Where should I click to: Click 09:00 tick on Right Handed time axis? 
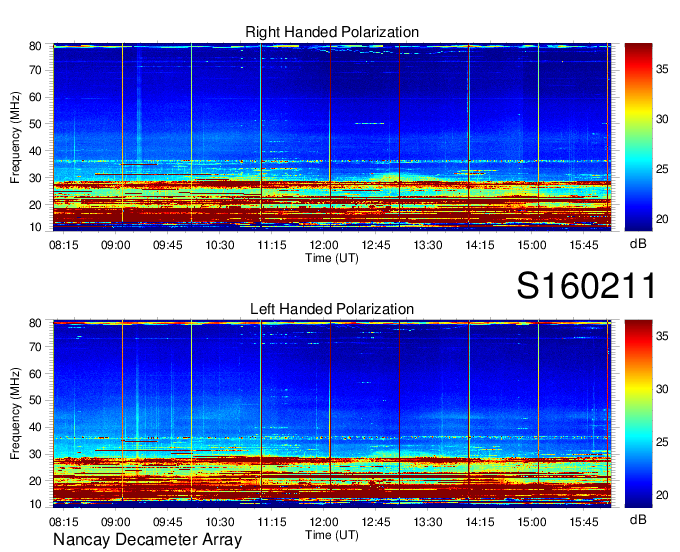tap(116, 245)
